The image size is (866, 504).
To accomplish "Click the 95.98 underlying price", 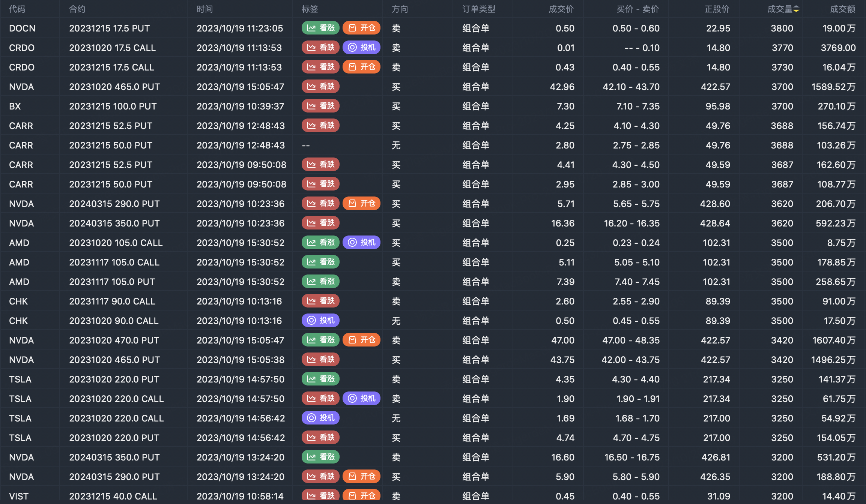I will pyautogui.click(x=718, y=106).
